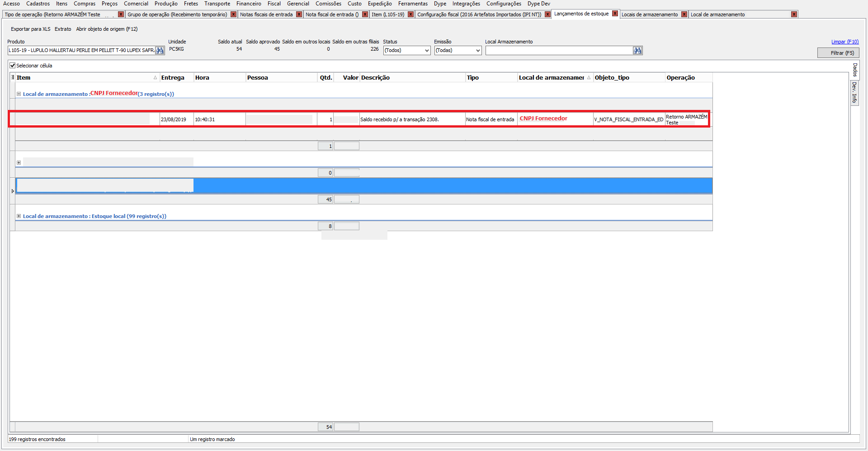Open the Ferramentas menu
Screen dimensions: 868x451
[x=413, y=4]
